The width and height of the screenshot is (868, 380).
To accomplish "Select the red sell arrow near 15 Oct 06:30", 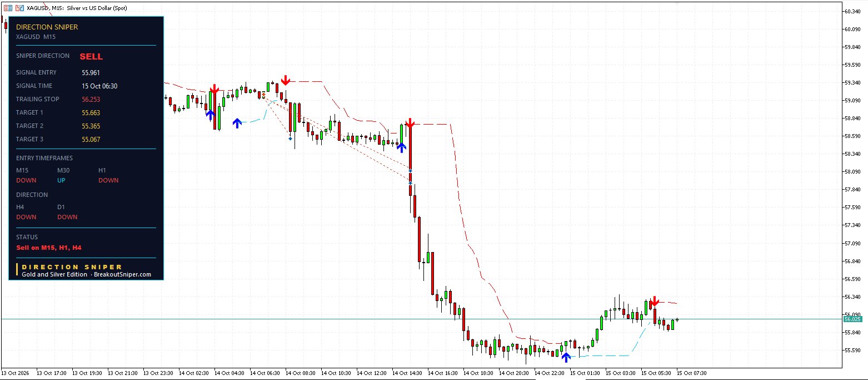I will [654, 301].
